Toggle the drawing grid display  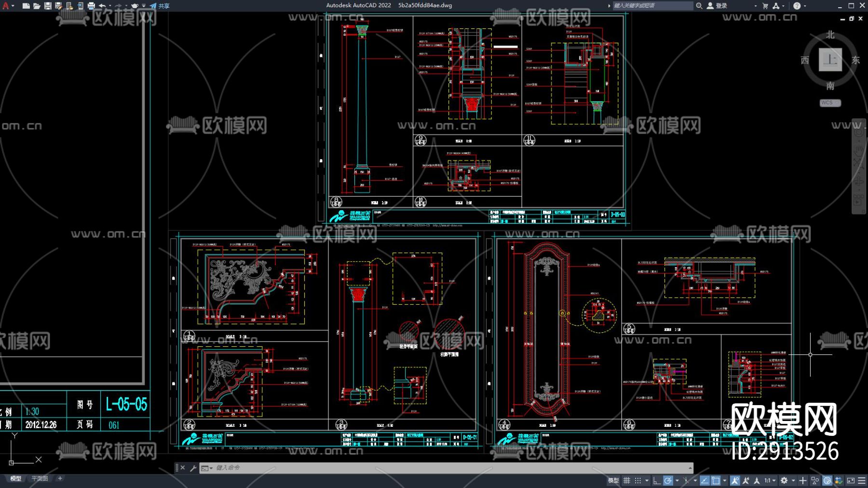627,481
